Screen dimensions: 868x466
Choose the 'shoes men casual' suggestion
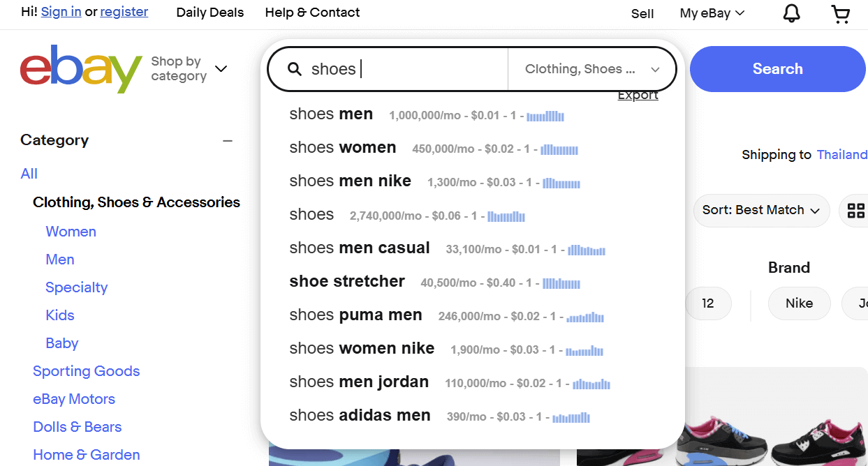(360, 248)
